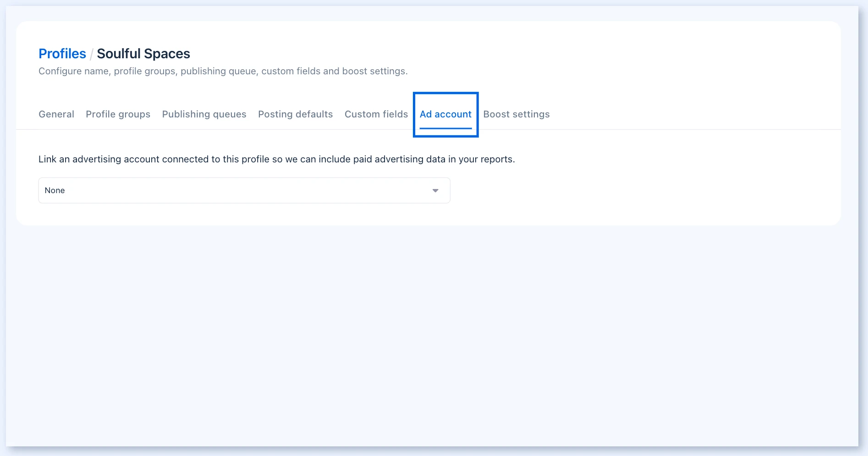Open the Boost settings tab

pos(516,114)
